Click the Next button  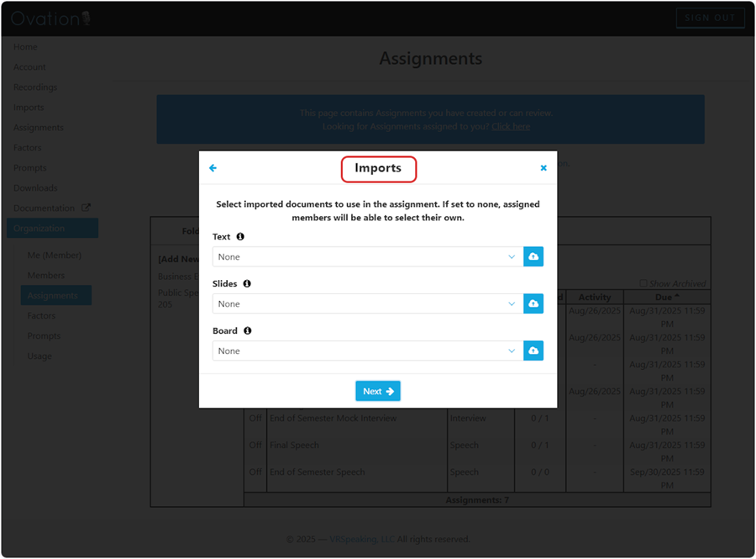[x=378, y=391]
